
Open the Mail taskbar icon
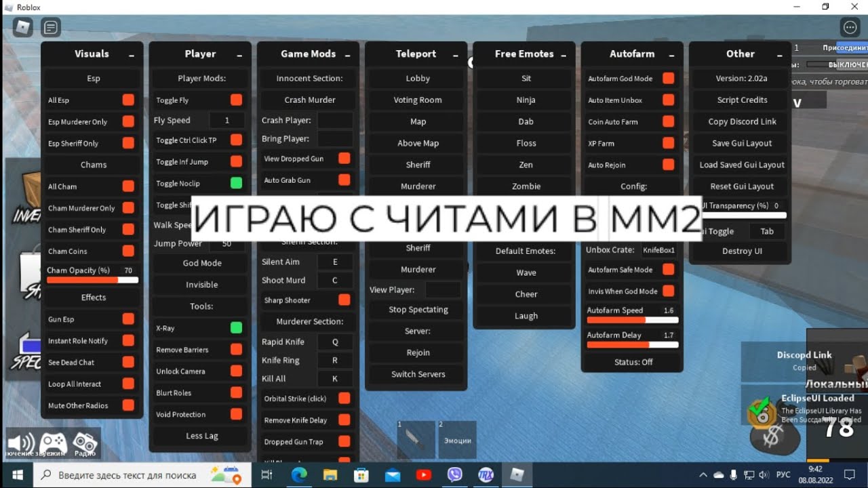click(393, 475)
